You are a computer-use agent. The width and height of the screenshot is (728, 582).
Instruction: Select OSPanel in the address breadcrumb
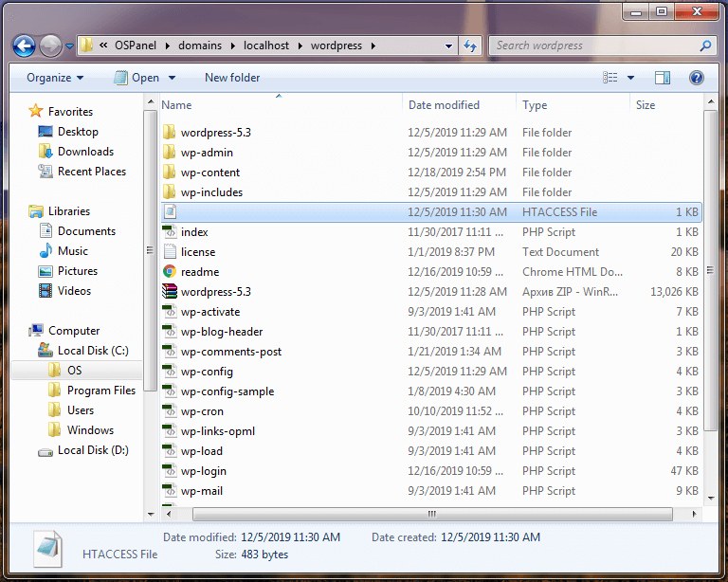coord(136,45)
